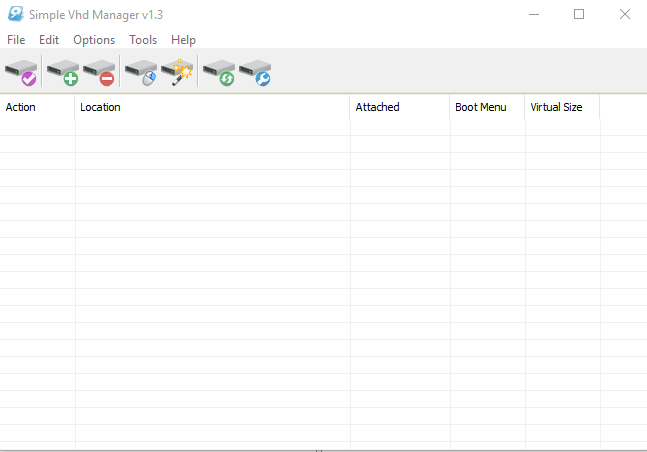Viewport: 647px width, 452px height.
Task: Click the Simple Vhd Manager app icon in title bar
Action: (16, 14)
